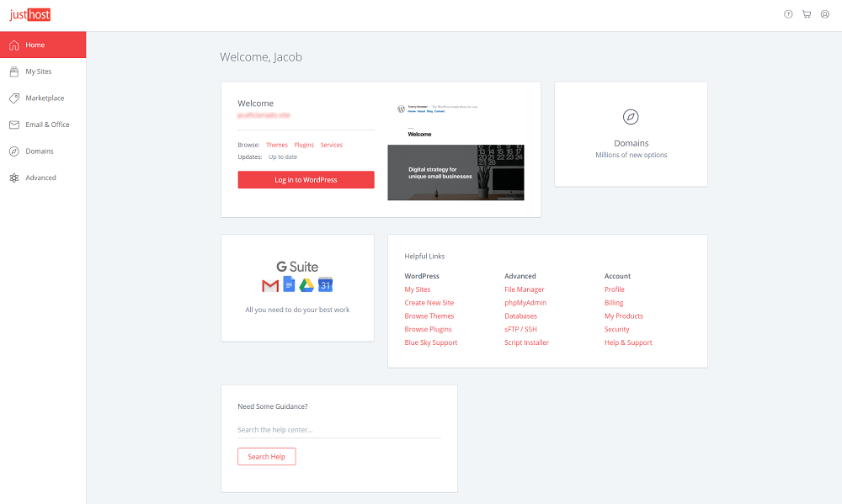
Task: Click 'Up to date' updates status
Action: click(x=282, y=157)
